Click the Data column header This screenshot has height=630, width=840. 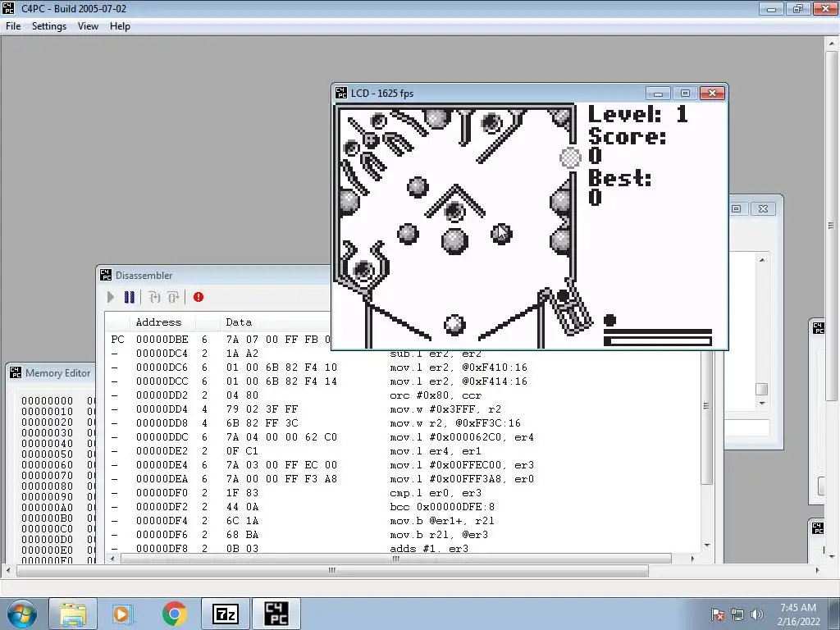coord(239,322)
